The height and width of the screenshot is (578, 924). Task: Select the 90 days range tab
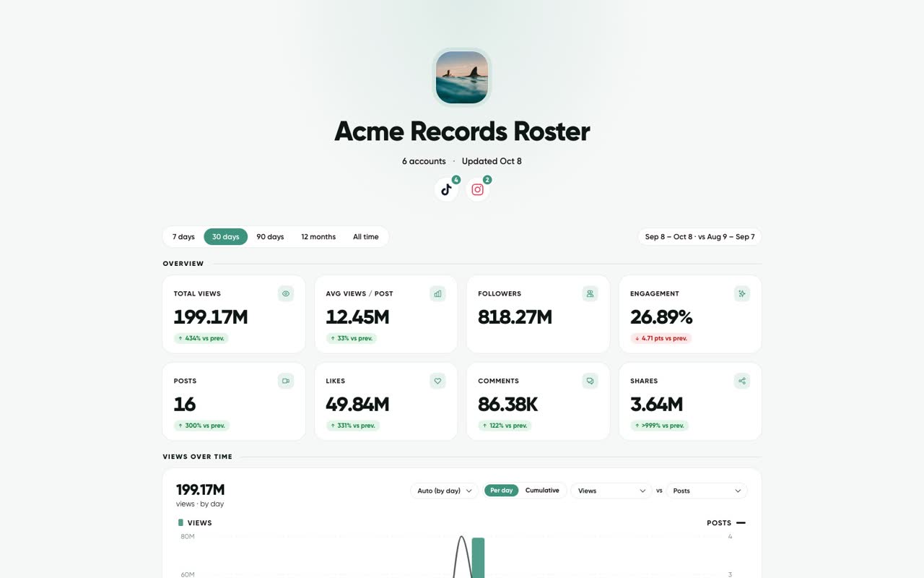[270, 237]
